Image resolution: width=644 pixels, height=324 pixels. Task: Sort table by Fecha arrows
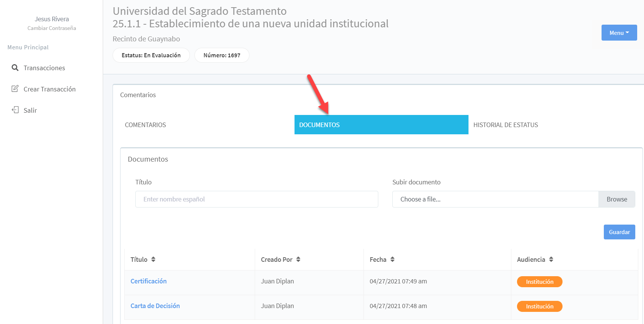pyautogui.click(x=392, y=260)
